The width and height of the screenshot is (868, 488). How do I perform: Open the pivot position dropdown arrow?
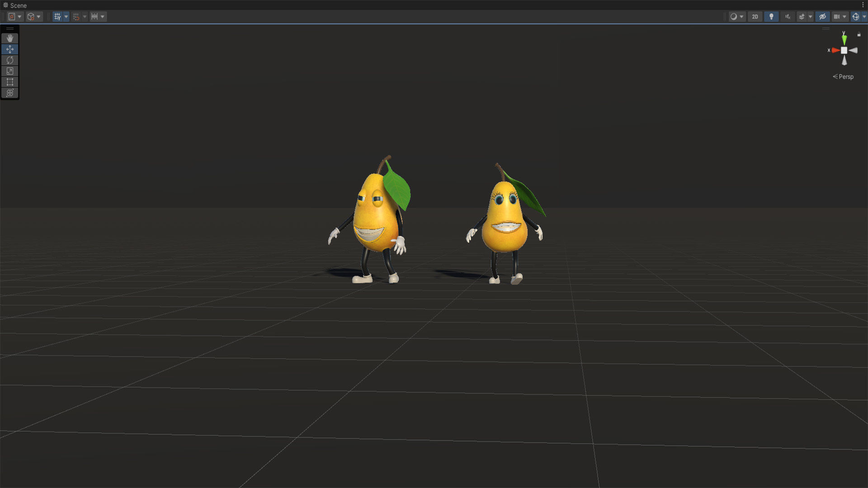pyautogui.click(x=19, y=17)
